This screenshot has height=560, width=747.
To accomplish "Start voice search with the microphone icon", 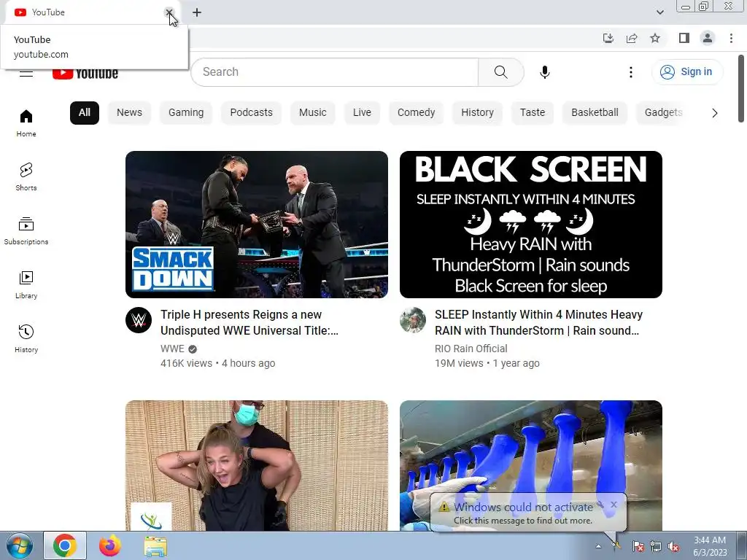I will pos(544,72).
